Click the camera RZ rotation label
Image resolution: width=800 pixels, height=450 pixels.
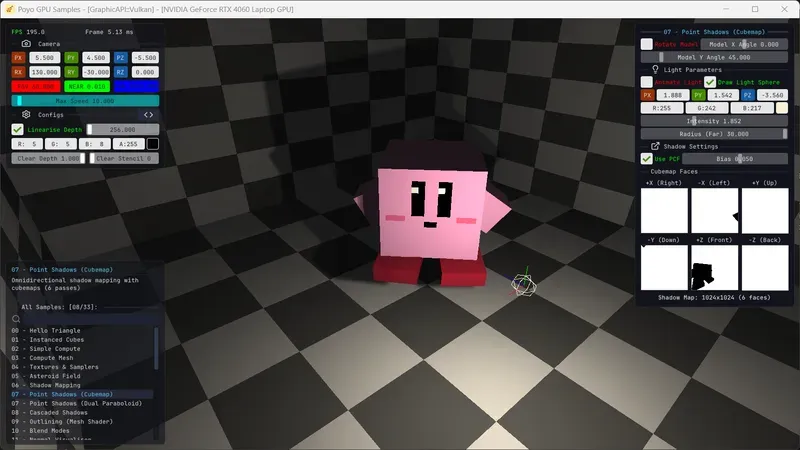pyautogui.click(x=120, y=72)
